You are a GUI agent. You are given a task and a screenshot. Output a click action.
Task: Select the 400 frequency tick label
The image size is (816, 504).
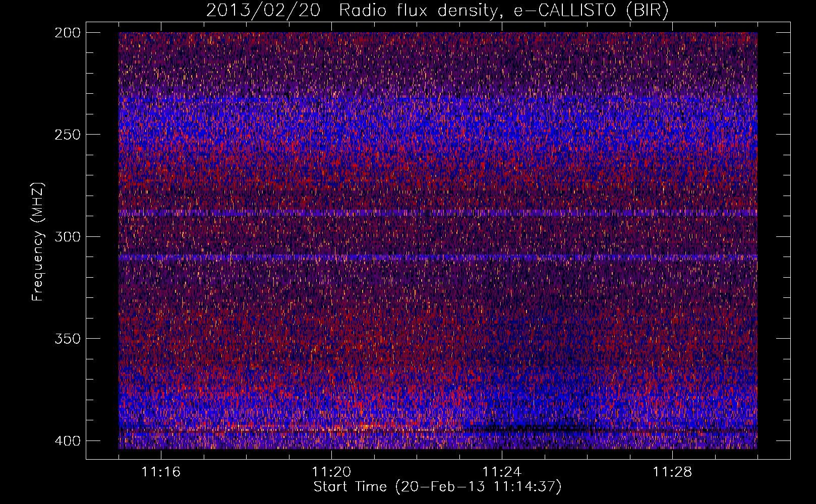pyautogui.click(x=67, y=441)
